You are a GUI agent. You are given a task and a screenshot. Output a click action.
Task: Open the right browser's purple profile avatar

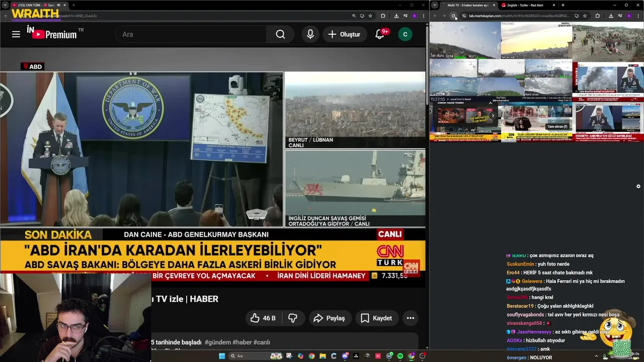(629, 16)
